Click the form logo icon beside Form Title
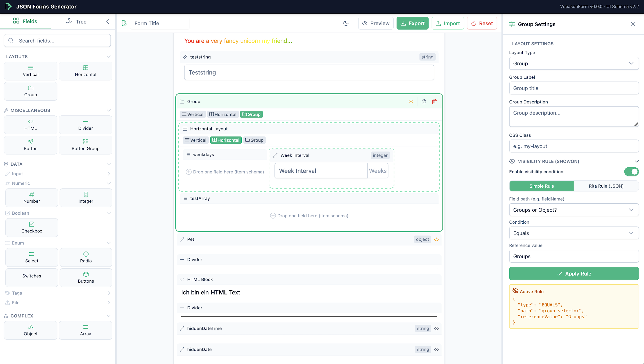 (124, 23)
